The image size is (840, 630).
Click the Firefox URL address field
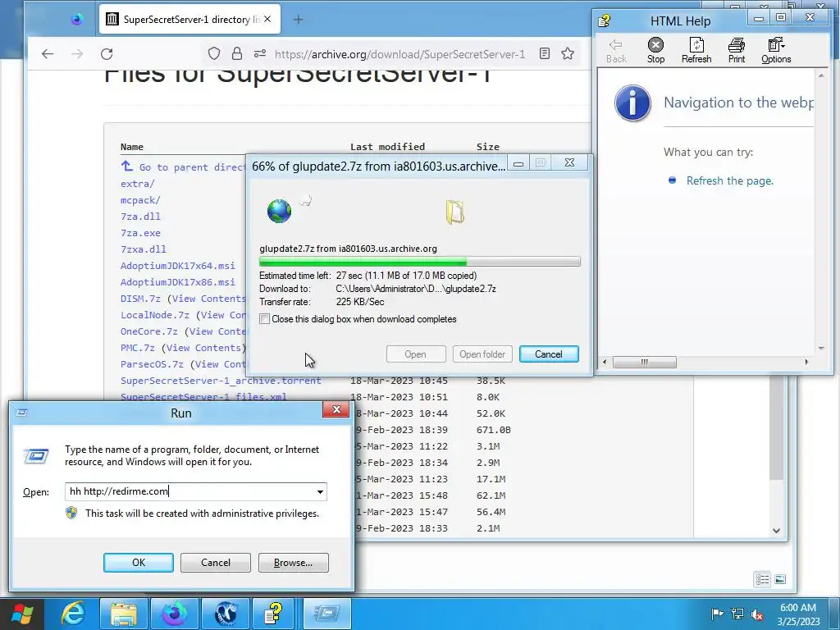(399, 53)
